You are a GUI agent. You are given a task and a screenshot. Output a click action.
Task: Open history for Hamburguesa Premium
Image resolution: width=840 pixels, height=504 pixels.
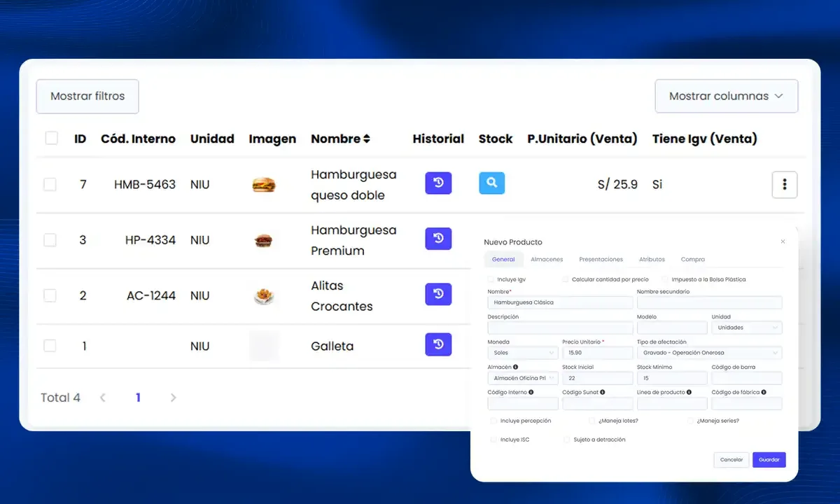[438, 239]
